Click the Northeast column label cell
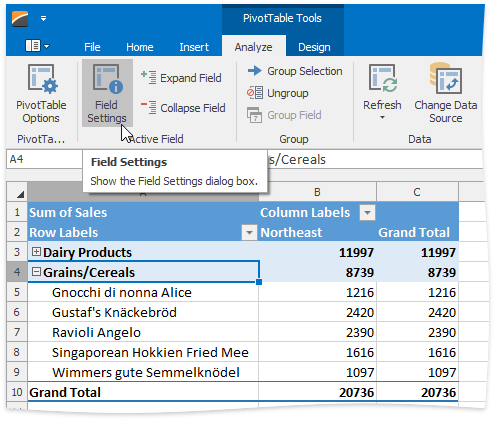Screen dimensions: 496x421 point(317,232)
